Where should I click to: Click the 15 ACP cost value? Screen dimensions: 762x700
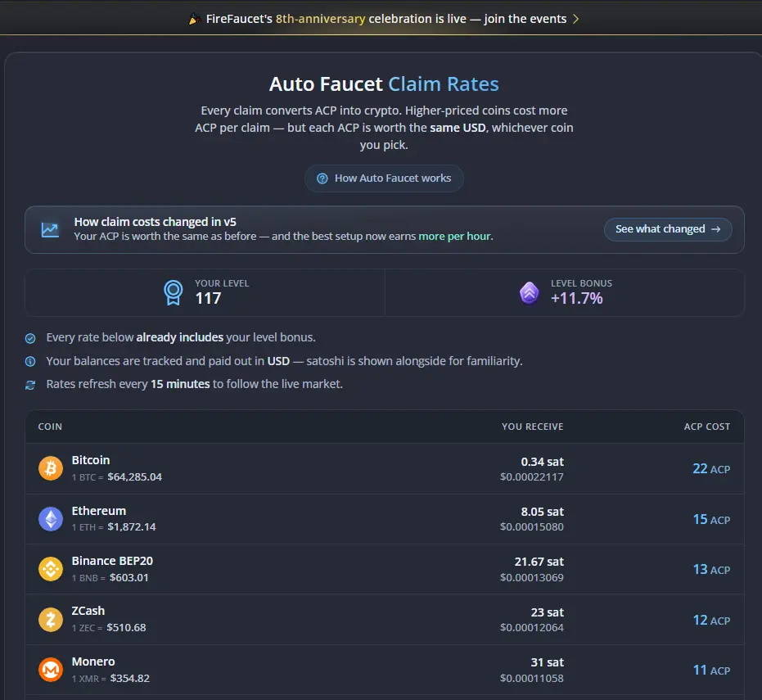tap(711, 519)
